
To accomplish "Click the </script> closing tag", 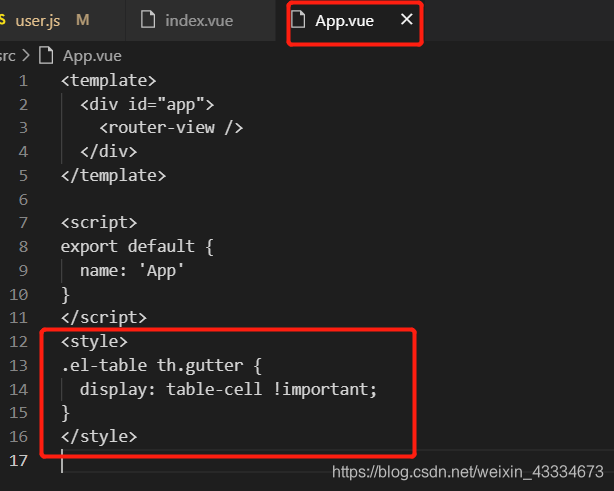I will [104, 318].
